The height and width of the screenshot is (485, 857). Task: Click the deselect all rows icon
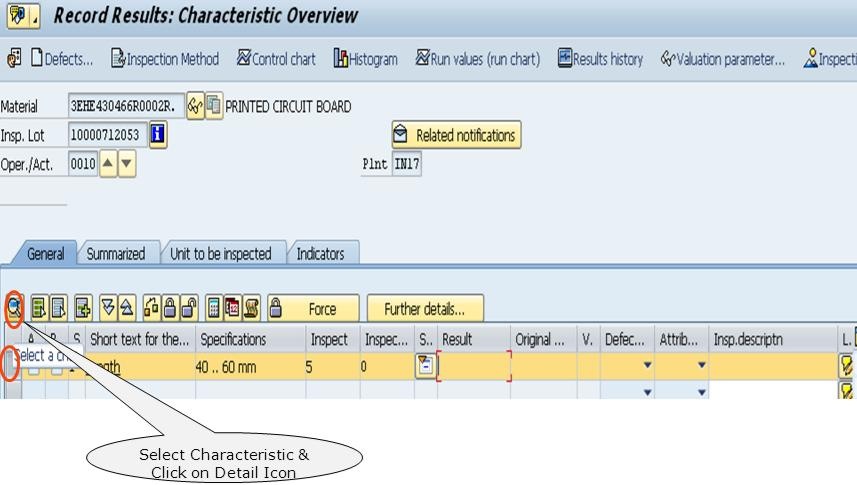58,309
